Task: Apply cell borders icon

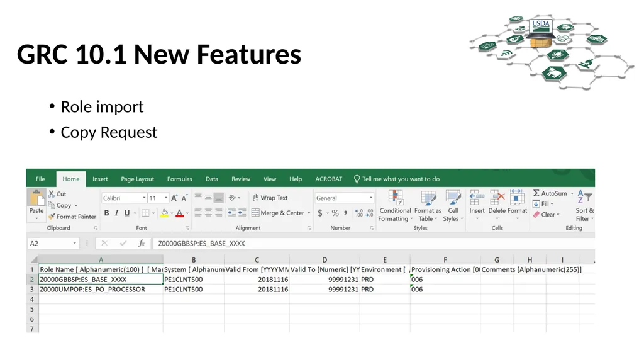Action: point(145,213)
